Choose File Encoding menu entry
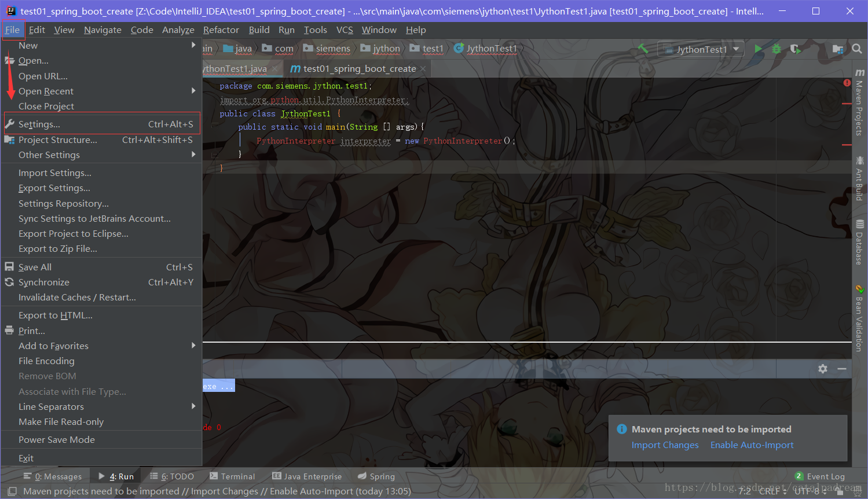868x499 pixels. point(101,361)
